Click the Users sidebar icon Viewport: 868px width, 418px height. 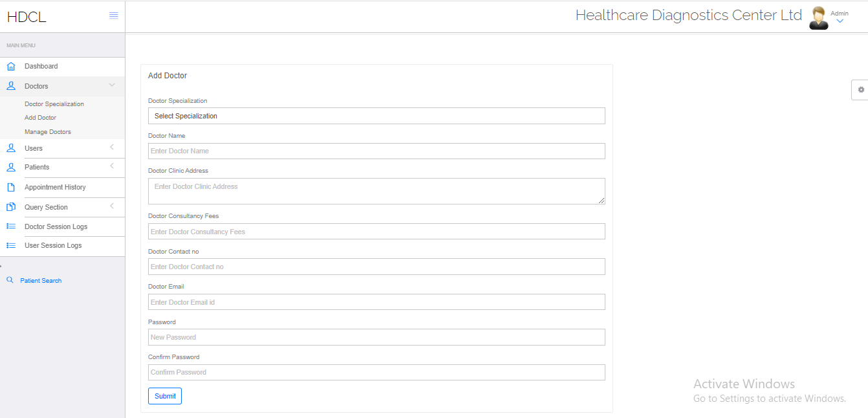coord(10,148)
